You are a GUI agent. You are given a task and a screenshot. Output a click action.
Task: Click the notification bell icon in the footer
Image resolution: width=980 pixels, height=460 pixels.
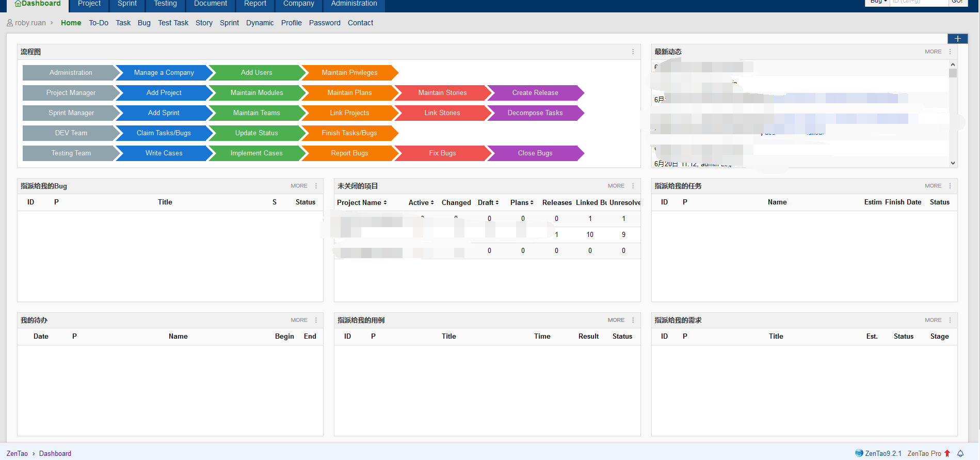[x=960, y=453]
